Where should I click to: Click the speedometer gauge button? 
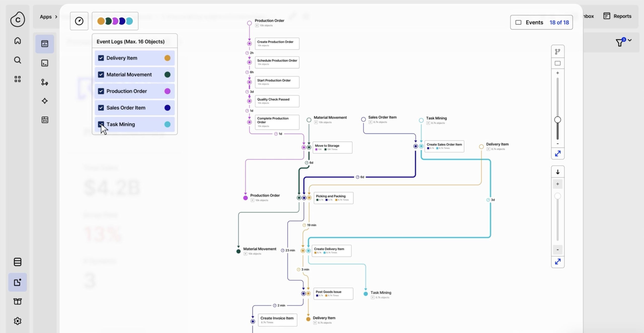click(x=79, y=21)
